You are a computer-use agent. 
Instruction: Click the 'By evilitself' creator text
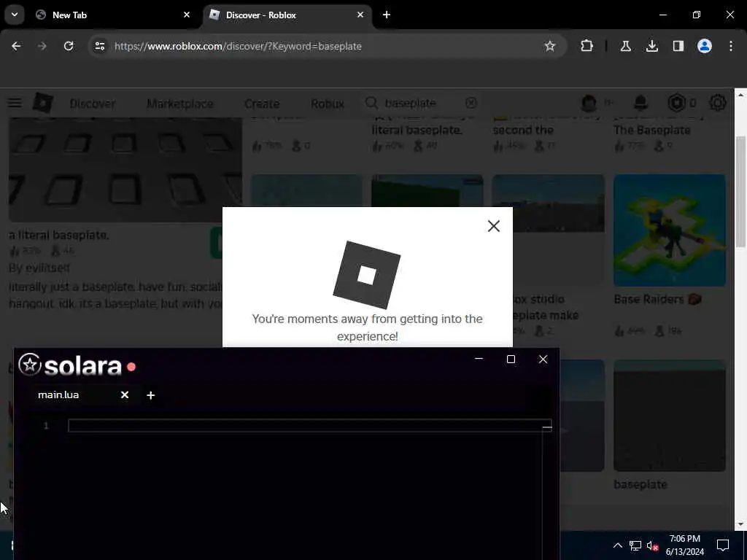[x=39, y=268]
